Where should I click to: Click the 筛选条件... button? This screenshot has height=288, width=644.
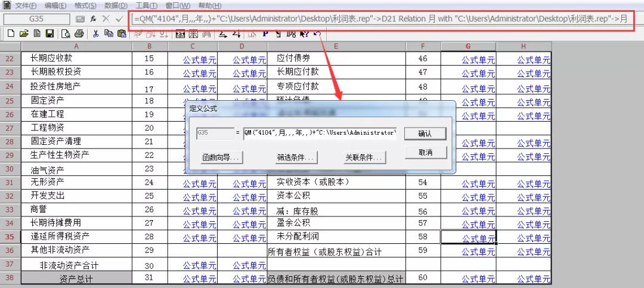pos(296,157)
